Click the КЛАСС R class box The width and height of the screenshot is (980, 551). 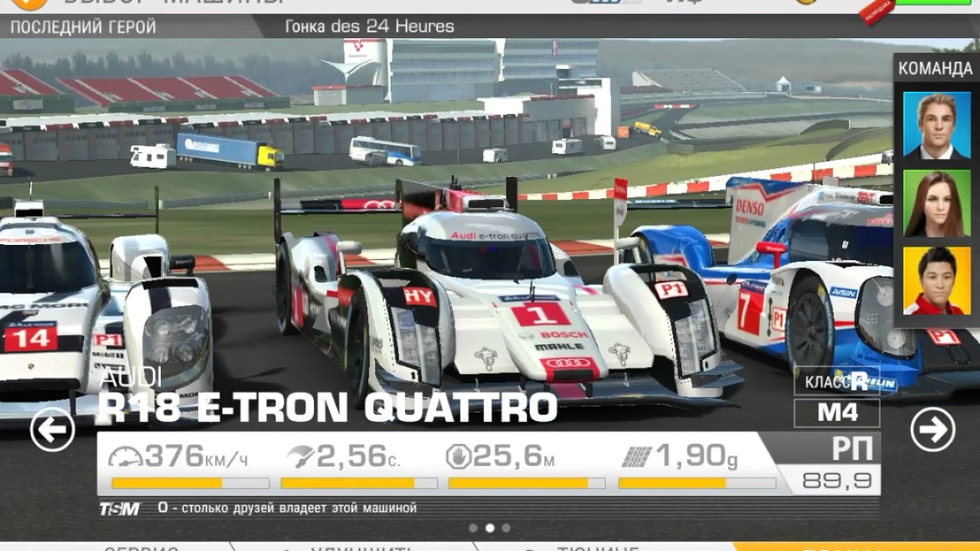coord(837,381)
